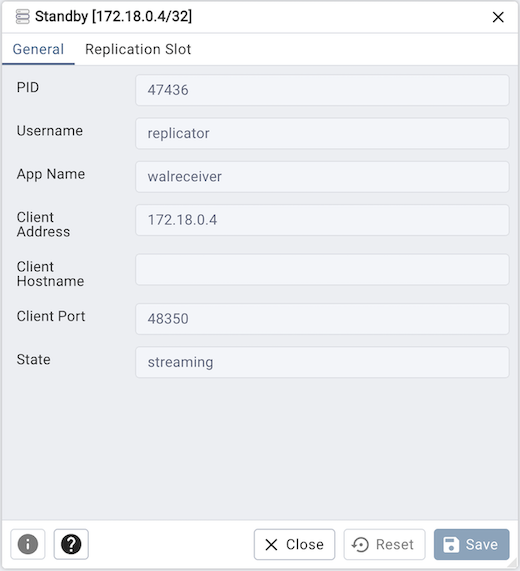This screenshot has height=571, width=520.
Task: Select the General tab
Action: click(38, 49)
